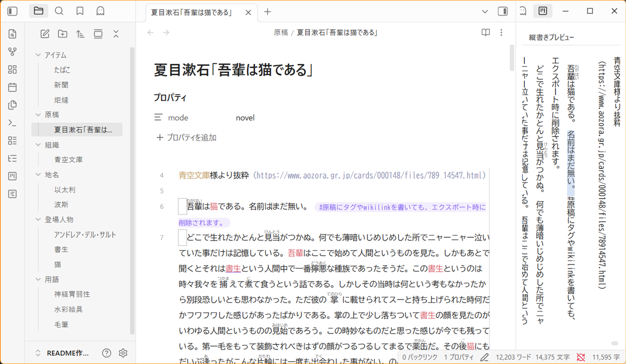Screen dimensions: 626x364
Task: Open the 青空文庫 note in file tree
Action: 69,160
